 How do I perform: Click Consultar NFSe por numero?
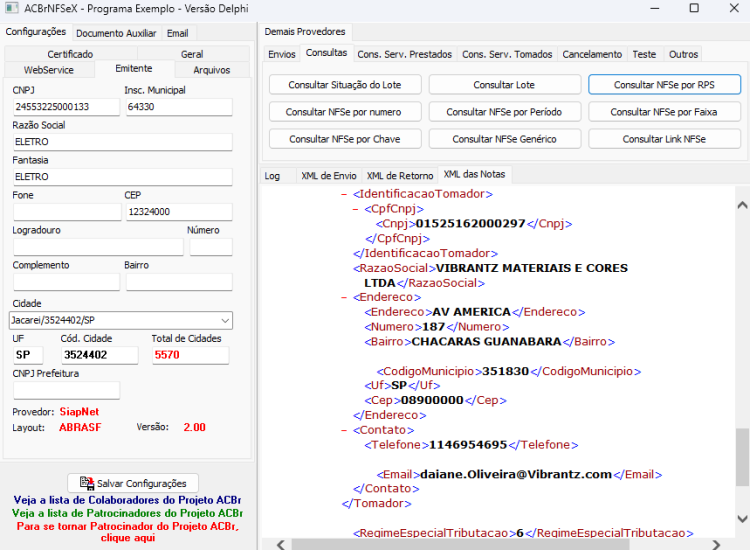coord(345,112)
